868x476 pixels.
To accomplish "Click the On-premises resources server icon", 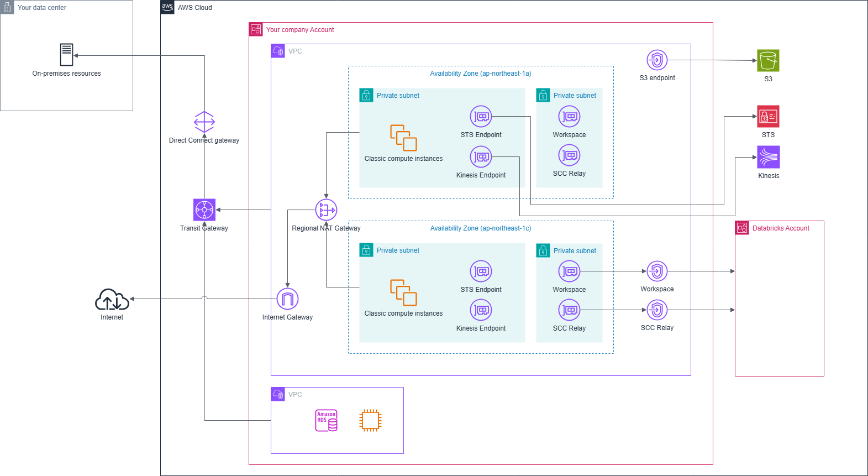I will (x=66, y=55).
